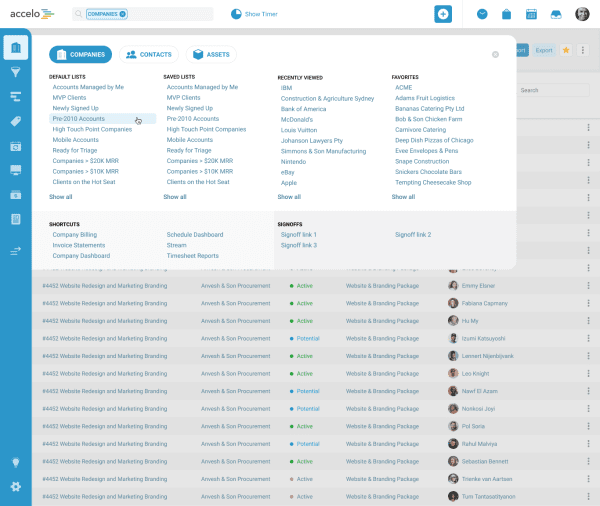Remove the COMPANIES search filter chip
600x506 pixels.
[122, 14]
